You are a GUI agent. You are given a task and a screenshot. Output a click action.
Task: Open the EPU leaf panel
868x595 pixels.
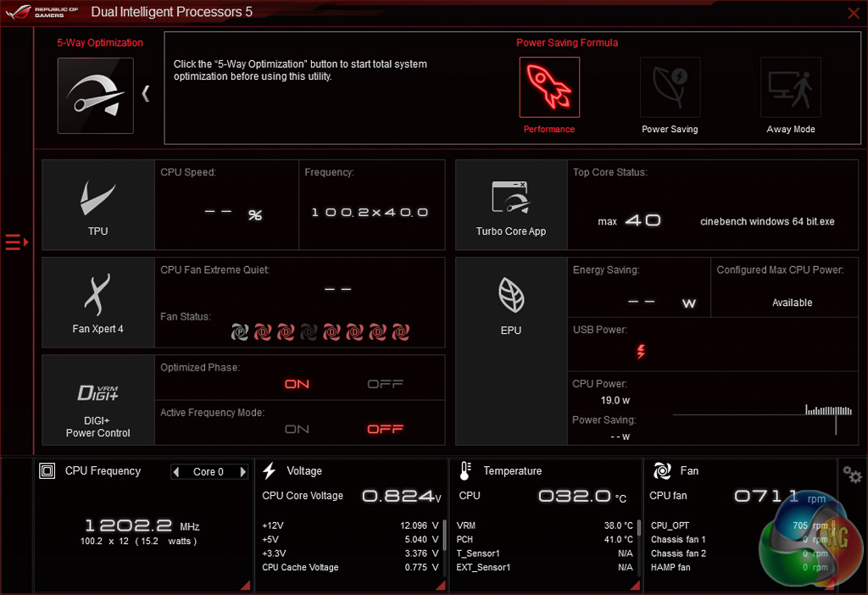pyautogui.click(x=511, y=352)
